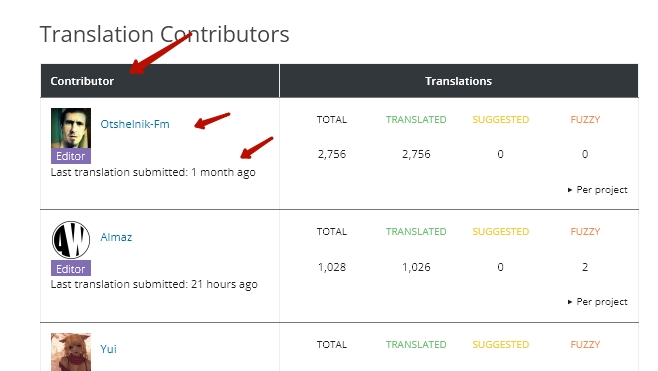The image size is (658, 371).
Task: Open the Otshelnik-Fm profile link
Action: tap(135, 124)
